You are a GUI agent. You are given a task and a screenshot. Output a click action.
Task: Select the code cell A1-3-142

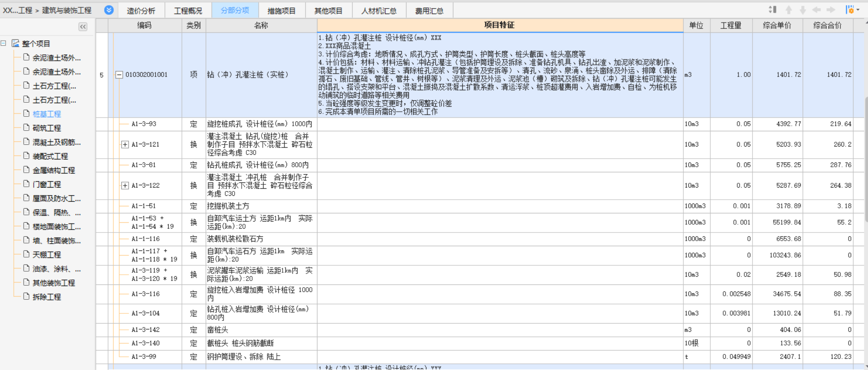point(146,330)
